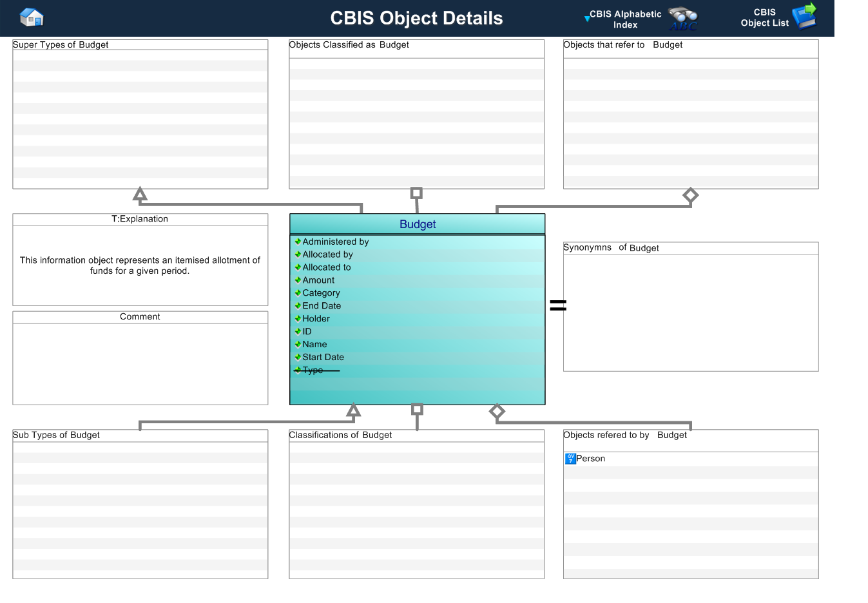The image size is (868, 603).
Task: Click the super type triangle connector
Action: (x=140, y=194)
